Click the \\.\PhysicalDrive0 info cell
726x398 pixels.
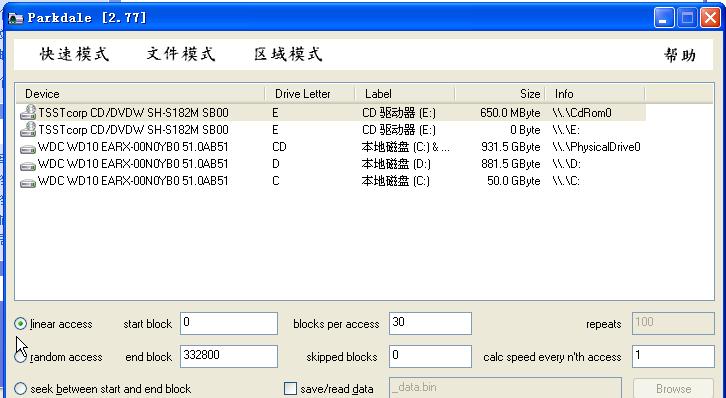tap(596, 147)
